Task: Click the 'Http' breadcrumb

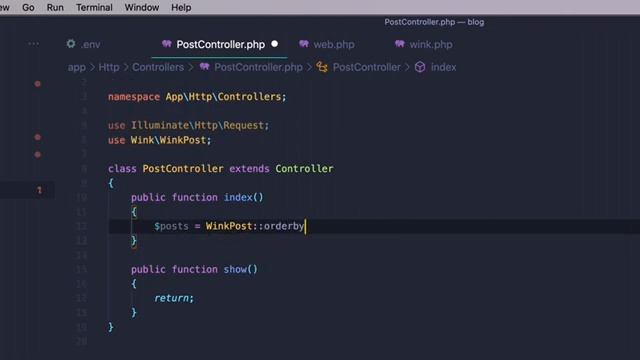Action: pos(109,67)
